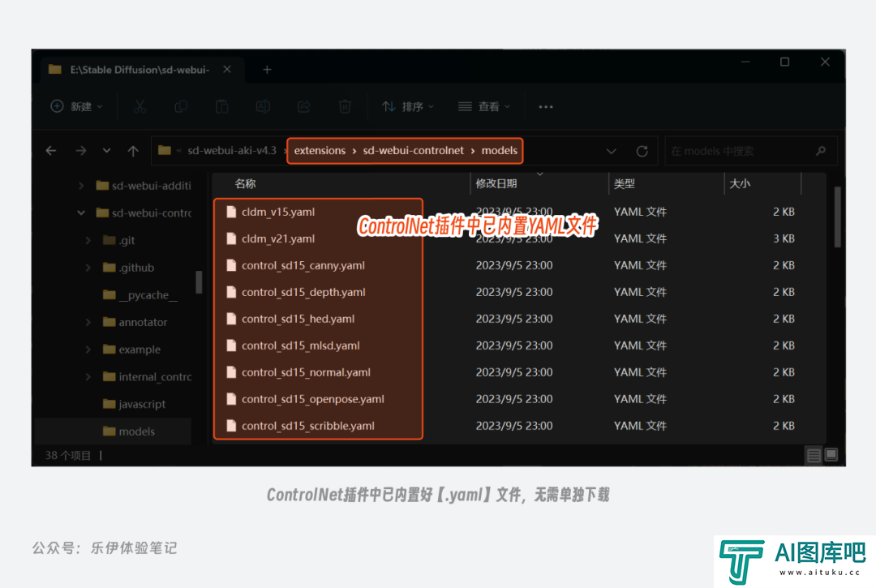The width and height of the screenshot is (876, 588).
Task: Click the Rename icon in toolbar
Action: [x=263, y=107]
